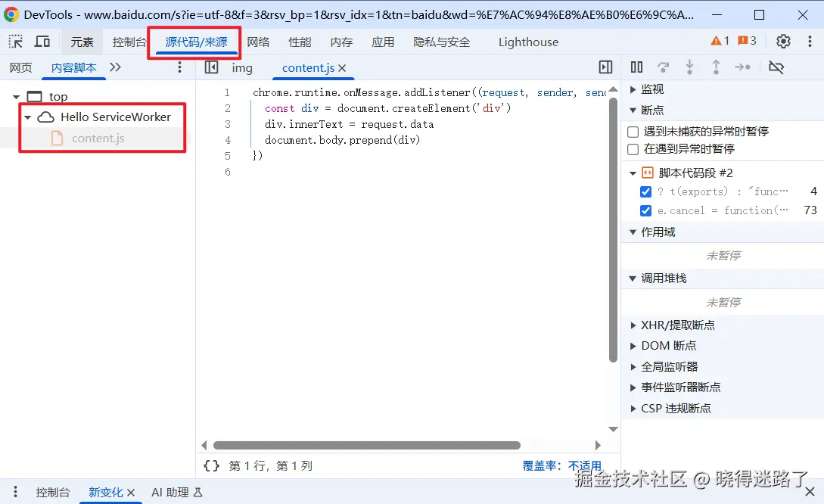This screenshot has width=824, height=504.
Task: Collapse the 脚本代码段 #2 breakpoint group
Action: tap(633, 173)
